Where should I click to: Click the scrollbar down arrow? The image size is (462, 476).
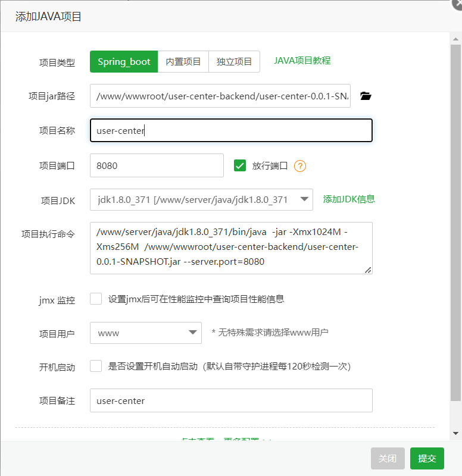click(455, 434)
